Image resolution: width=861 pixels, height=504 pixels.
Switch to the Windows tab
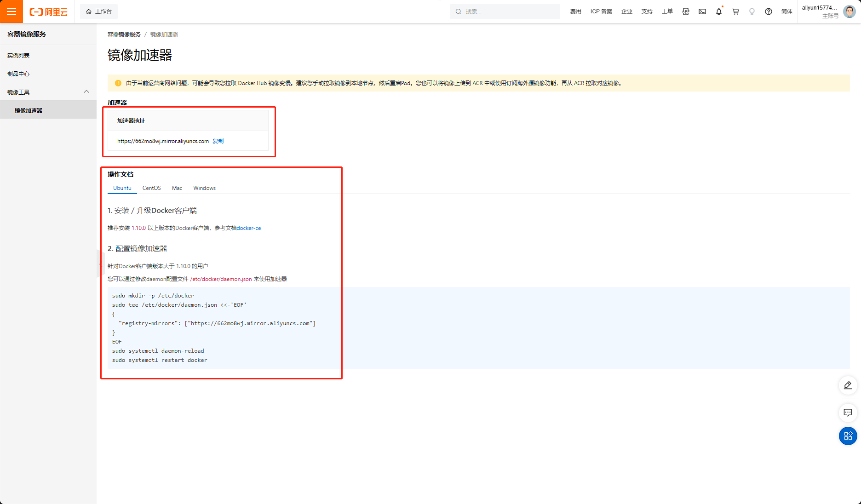[205, 188]
